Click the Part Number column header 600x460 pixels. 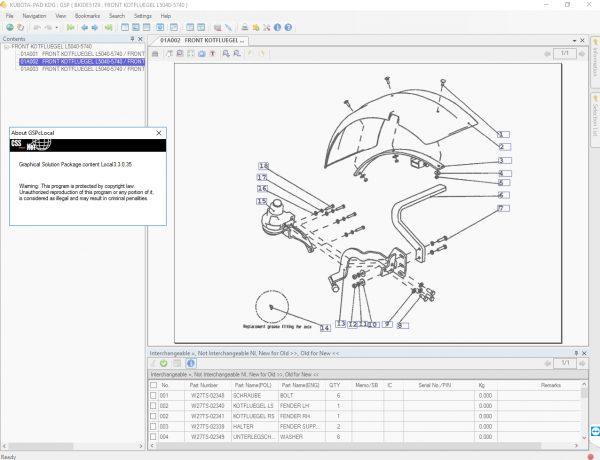click(x=204, y=385)
